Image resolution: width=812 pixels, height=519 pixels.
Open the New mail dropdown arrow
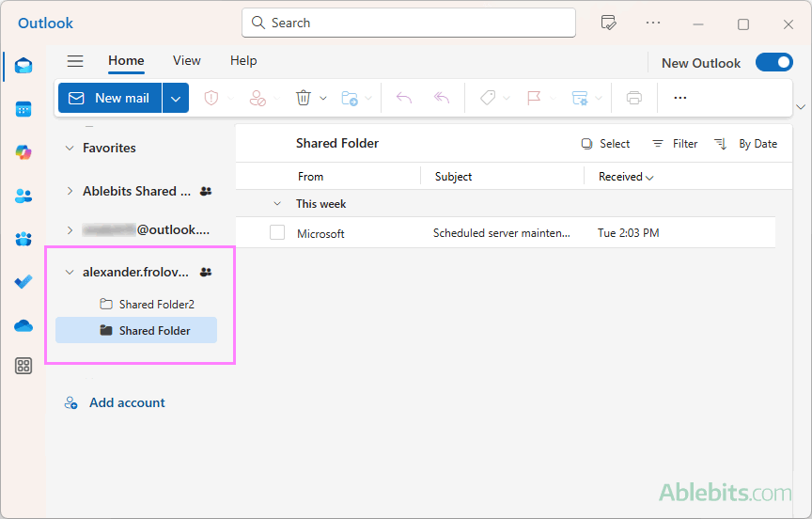[176, 98]
